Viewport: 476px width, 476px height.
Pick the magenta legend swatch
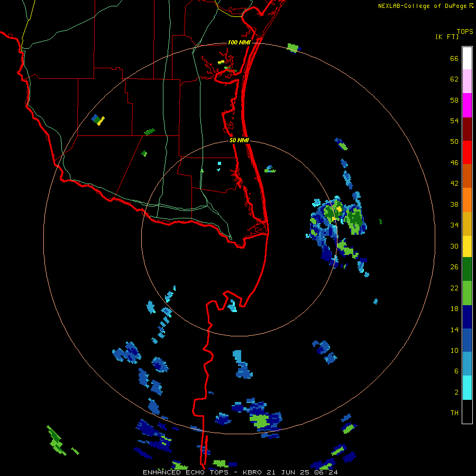(467, 105)
